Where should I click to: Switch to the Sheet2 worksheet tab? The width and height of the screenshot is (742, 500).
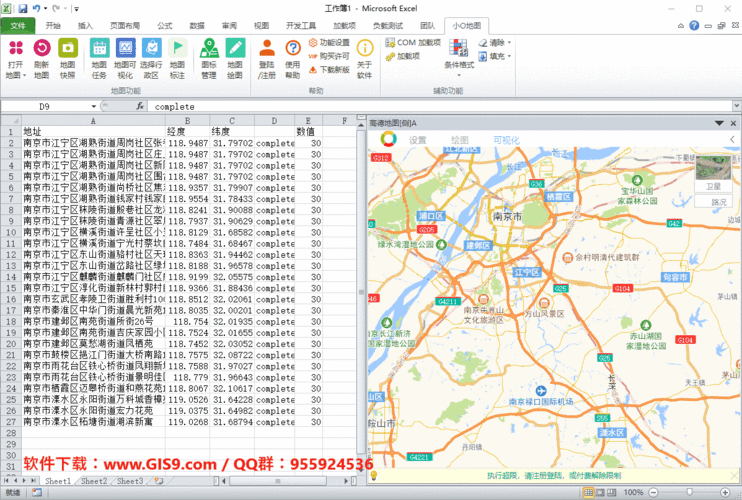94,481
